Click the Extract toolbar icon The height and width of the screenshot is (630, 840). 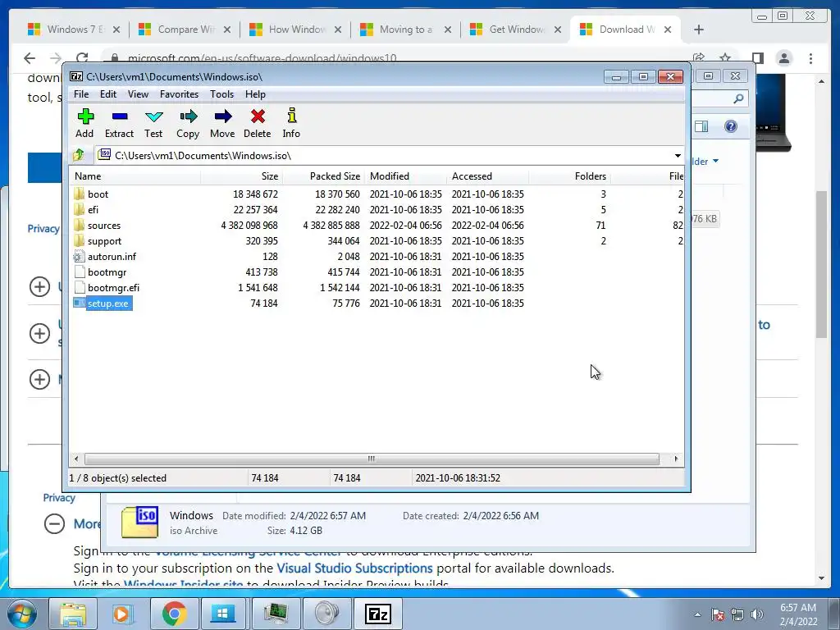[119, 123]
